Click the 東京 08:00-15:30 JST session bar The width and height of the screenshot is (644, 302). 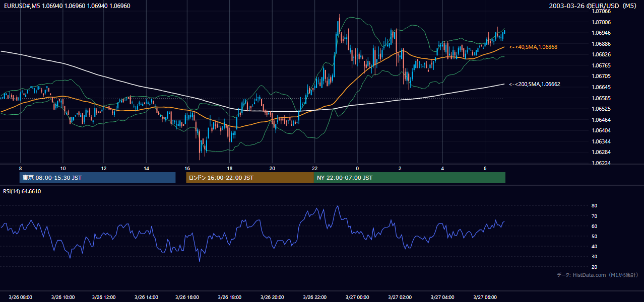pos(97,178)
